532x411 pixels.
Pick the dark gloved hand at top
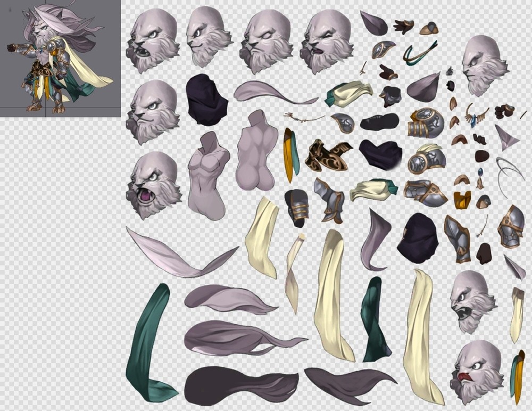404,26
